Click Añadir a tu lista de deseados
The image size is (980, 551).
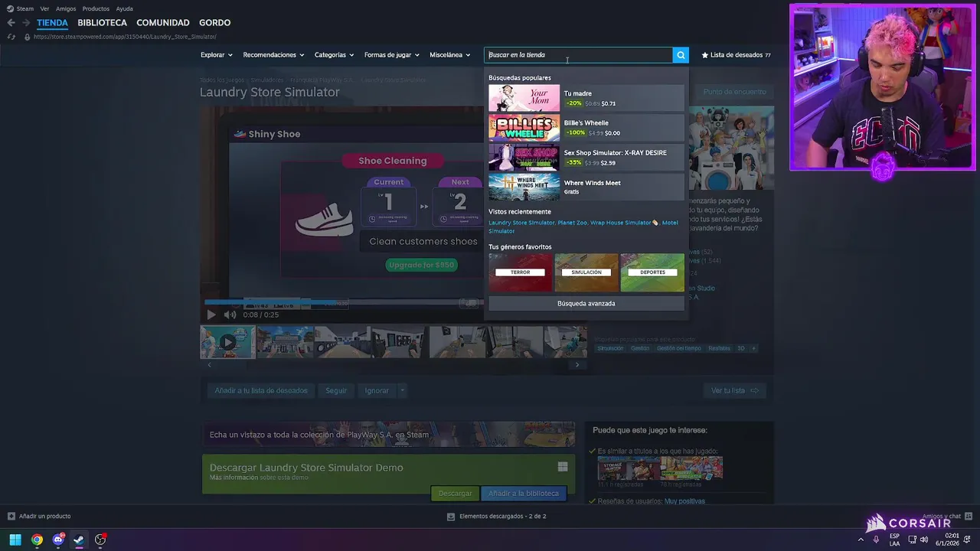coord(261,390)
